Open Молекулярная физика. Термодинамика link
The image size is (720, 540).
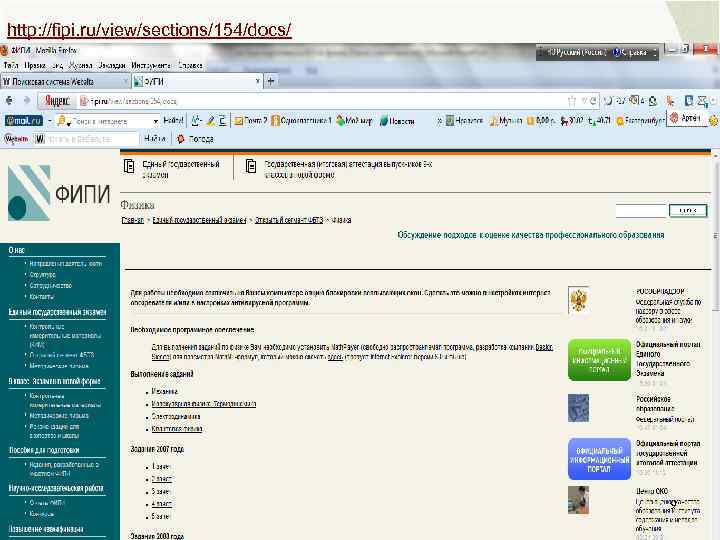pyautogui.click(x=203, y=404)
